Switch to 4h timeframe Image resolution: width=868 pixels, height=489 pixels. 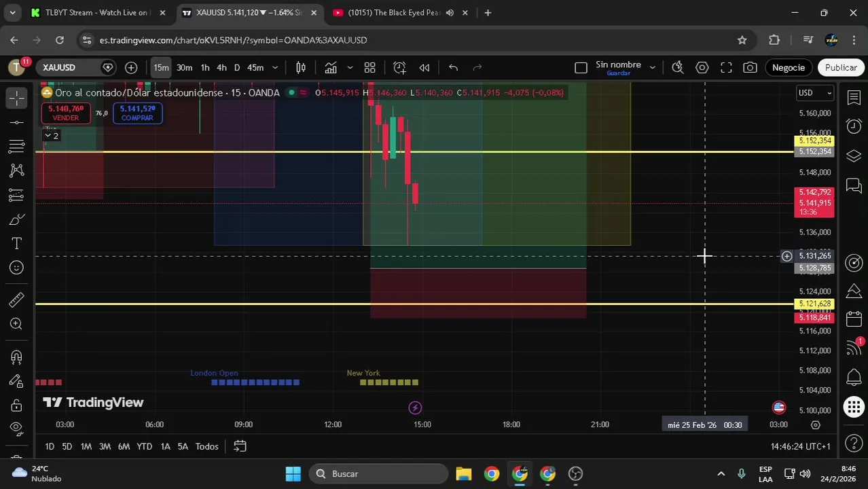[x=221, y=67]
